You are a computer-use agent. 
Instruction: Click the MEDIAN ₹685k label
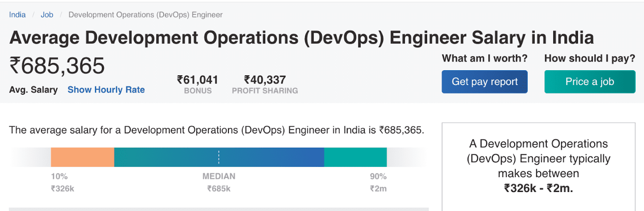pos(219,183)
